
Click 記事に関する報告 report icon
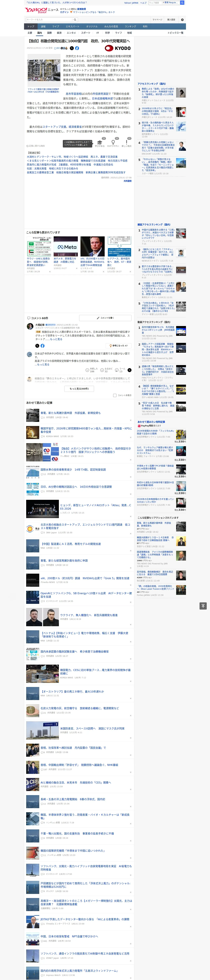coord(36,146)
